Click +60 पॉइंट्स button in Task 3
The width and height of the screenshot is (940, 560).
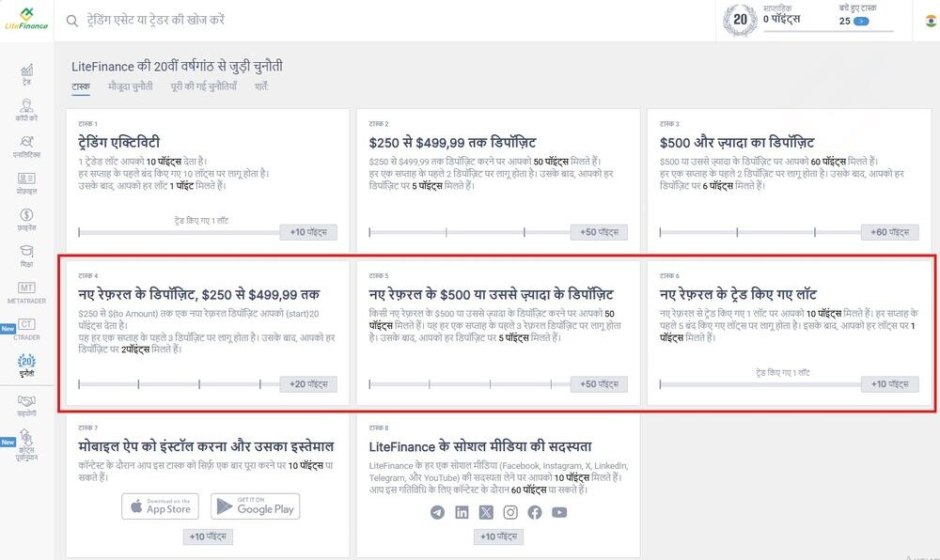coord(889,232)
